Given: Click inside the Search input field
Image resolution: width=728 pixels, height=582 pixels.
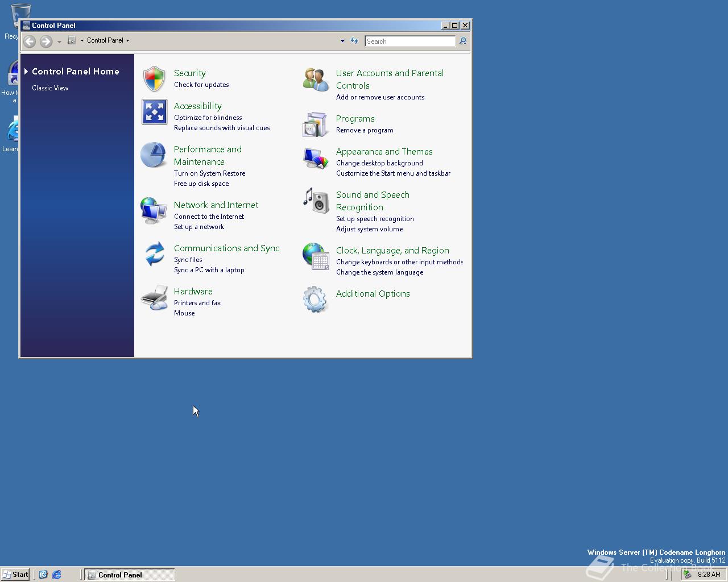Looking at the screenshot, I should point(410,41).
